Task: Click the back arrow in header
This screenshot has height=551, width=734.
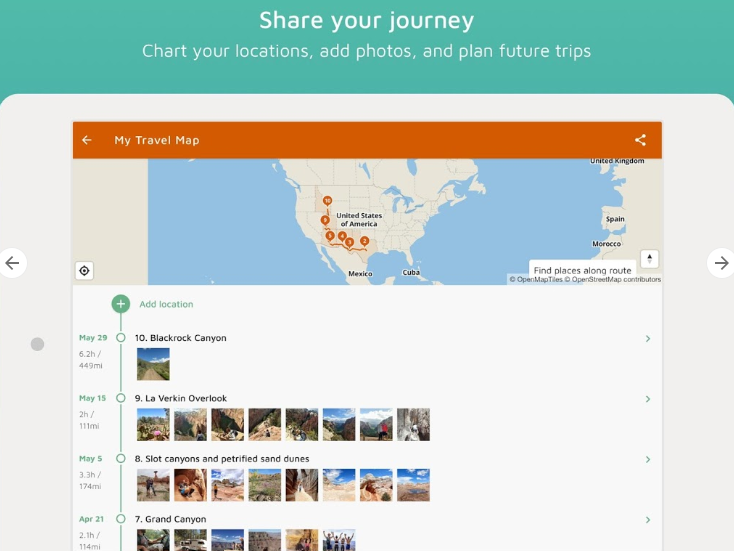Action: pos(87,140)
